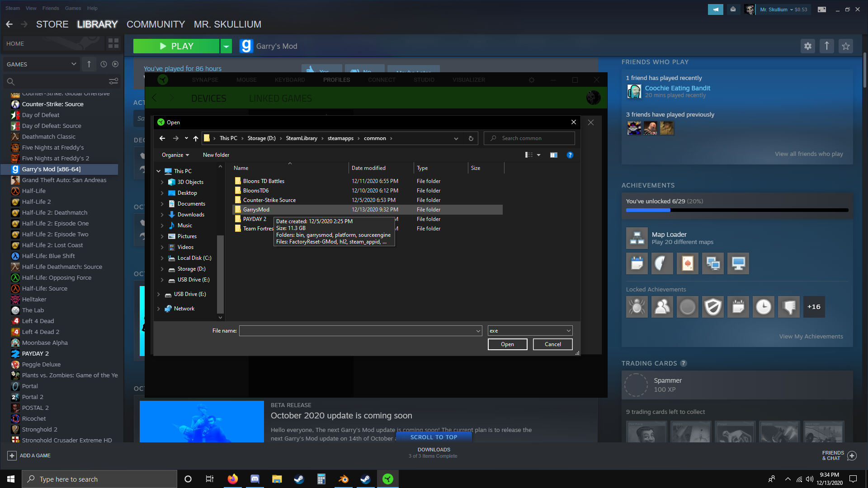Open the Organize menu
Image resolution: width=868 pixels, height=488 pixels.
point(175,155)
